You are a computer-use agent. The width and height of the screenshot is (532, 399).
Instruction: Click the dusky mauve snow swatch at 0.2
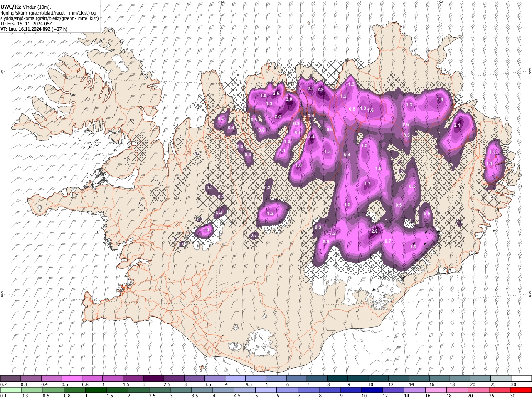[10, 379]
